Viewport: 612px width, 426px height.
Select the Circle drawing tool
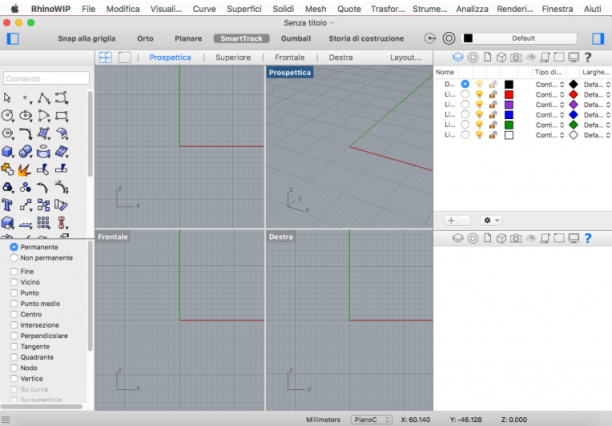coord(7,116)
